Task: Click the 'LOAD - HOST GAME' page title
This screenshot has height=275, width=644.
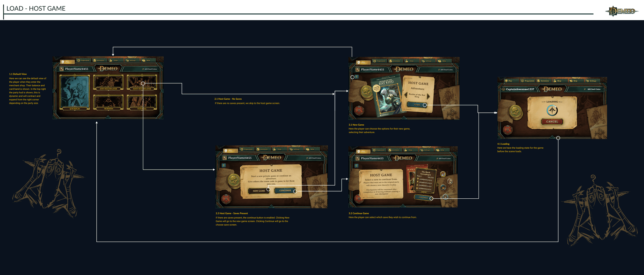Action: tap(36, 9)
